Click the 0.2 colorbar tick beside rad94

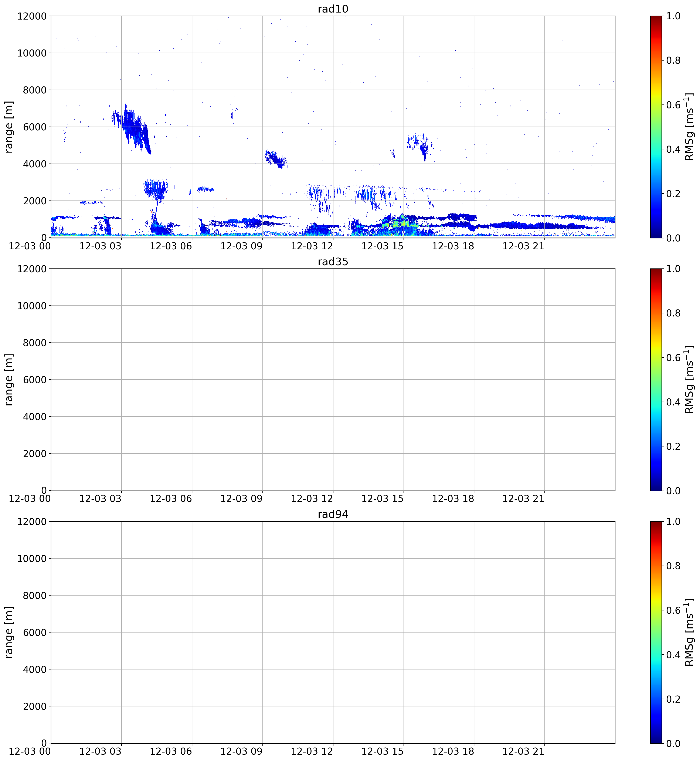click(673, 699)
